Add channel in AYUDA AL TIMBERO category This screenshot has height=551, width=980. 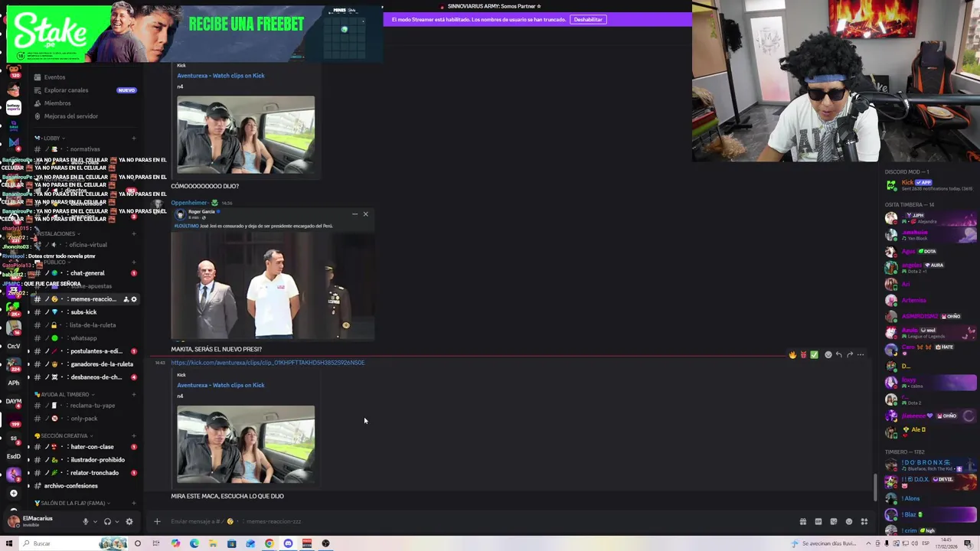(134, 395)
